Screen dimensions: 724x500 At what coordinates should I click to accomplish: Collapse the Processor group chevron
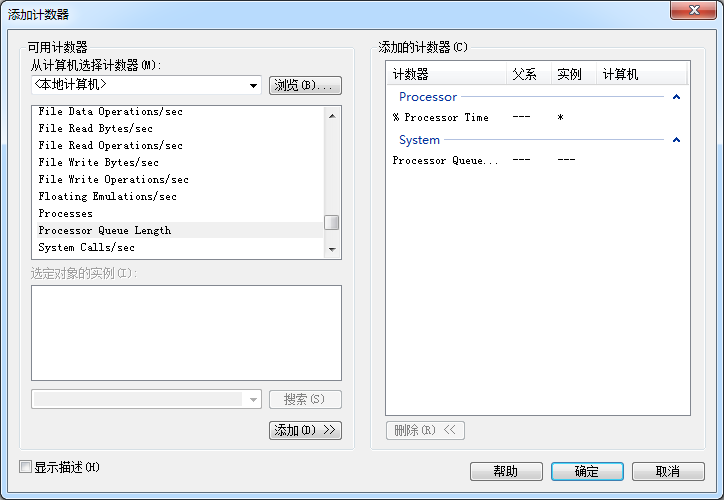click(x=677, y=97)
